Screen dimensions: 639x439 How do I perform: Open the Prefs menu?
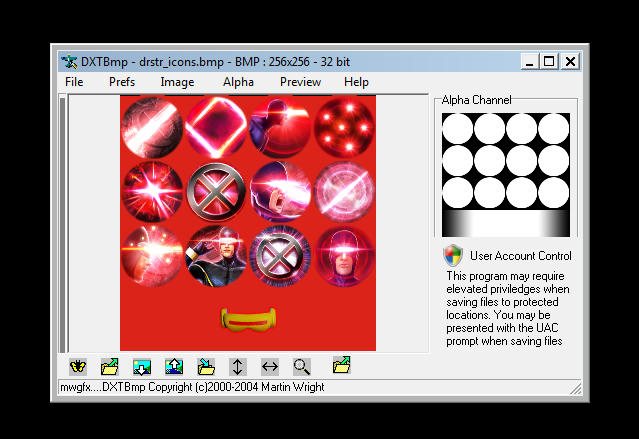pos(122,82)
